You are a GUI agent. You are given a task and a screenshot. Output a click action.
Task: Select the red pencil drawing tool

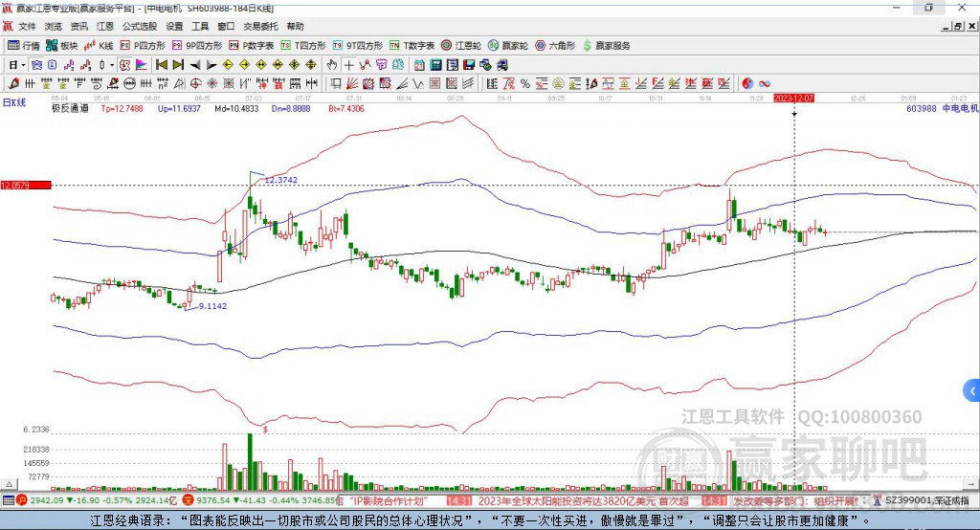coord(13,84)
